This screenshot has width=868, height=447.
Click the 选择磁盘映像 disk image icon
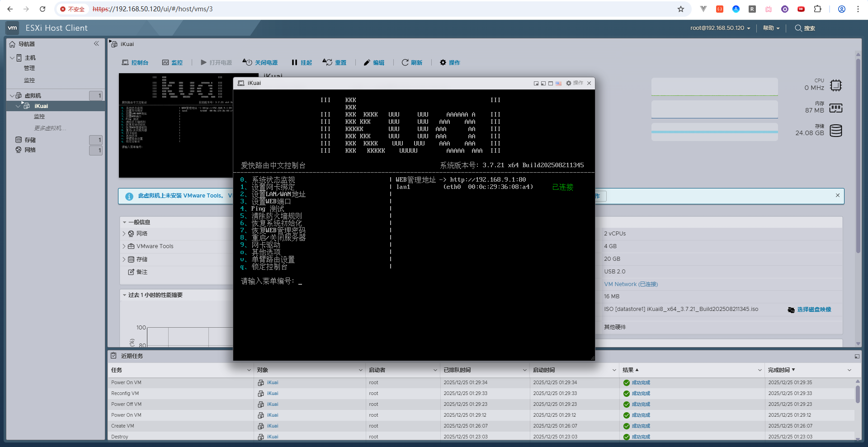pos(791,310)
